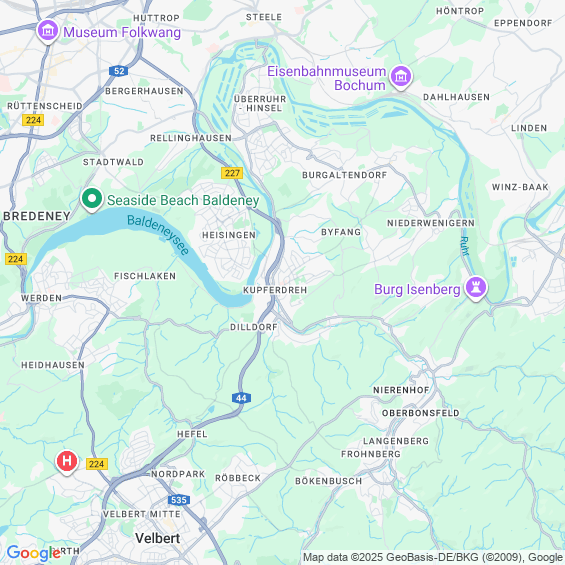Click the Google logo
The height and width of the screenshot is (565, 565).
coord(34,553)
